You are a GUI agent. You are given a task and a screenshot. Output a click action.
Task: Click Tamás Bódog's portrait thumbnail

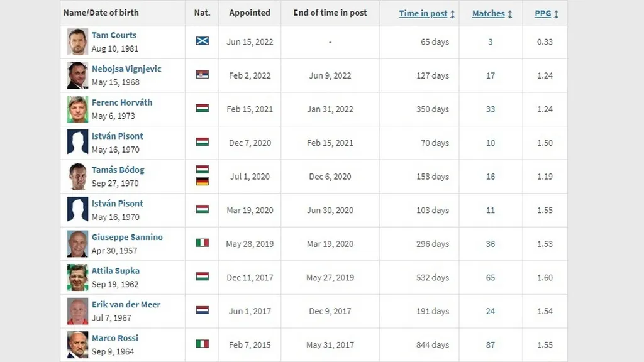click(x=78, y=177)
